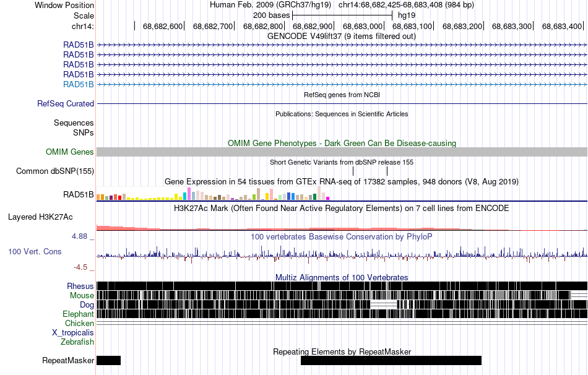Click the gap in the Dog alignment row

click(384, 304)
